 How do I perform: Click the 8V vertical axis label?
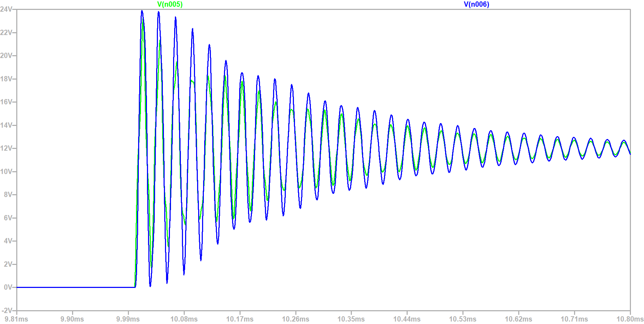(8, 195)
